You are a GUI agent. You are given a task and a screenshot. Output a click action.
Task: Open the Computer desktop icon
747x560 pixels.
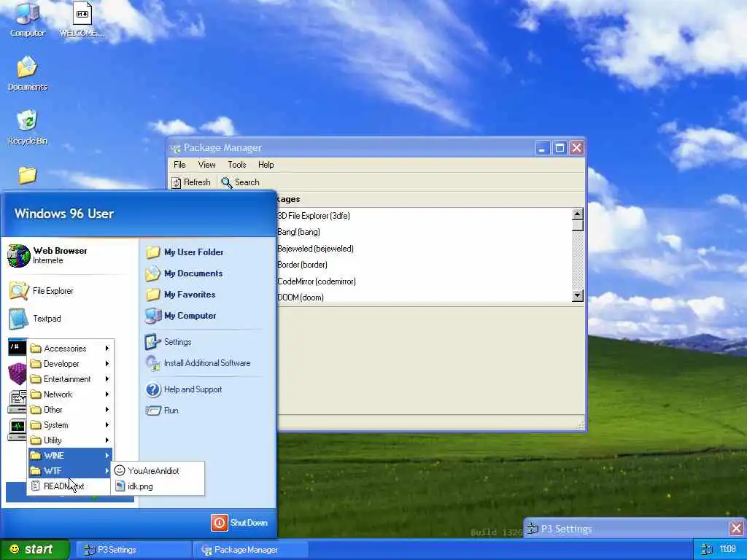tap(27, 20)
